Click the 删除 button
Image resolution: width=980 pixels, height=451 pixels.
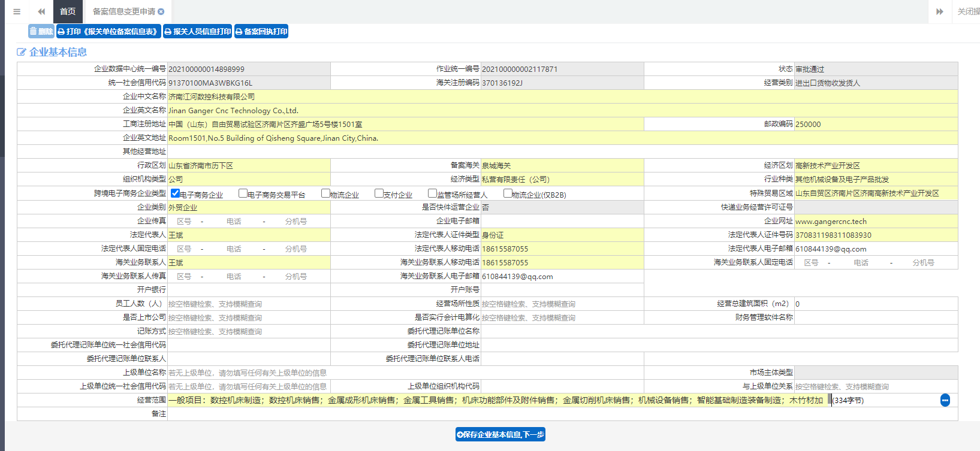pyautogui.click(x=41, y=31)
